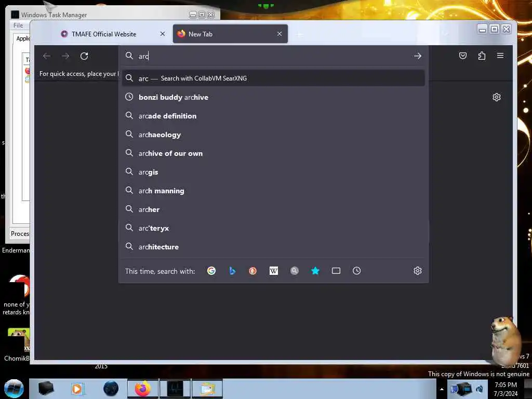Open the ChomikBox desktop shortcut
Image resolution: width=532 pixels, height=399 pixels.
click(x=16, y=345)
